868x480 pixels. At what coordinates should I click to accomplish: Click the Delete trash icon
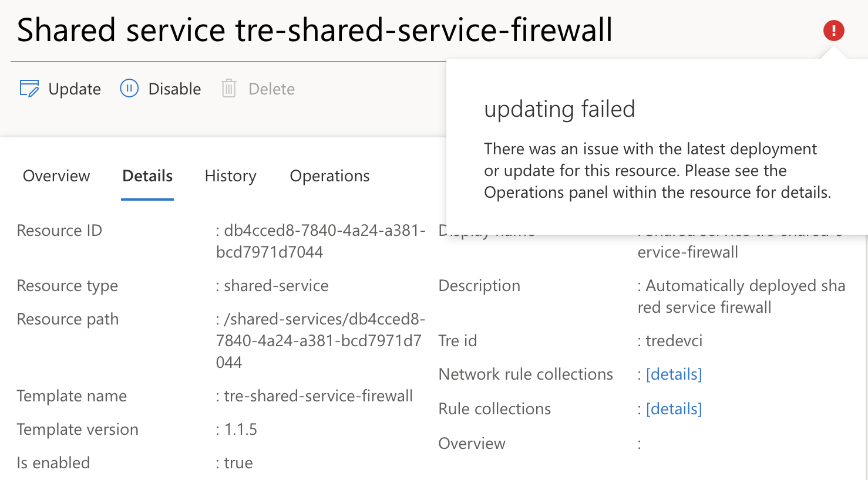click(x=230, y=88)
